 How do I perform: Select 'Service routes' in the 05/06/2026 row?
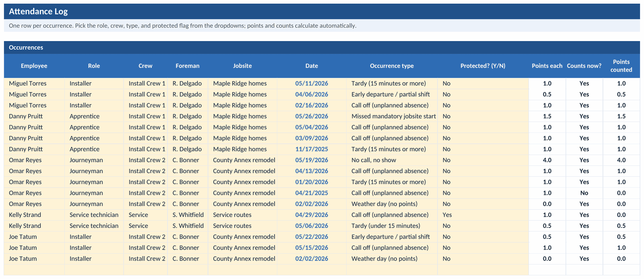click(242, 226)
